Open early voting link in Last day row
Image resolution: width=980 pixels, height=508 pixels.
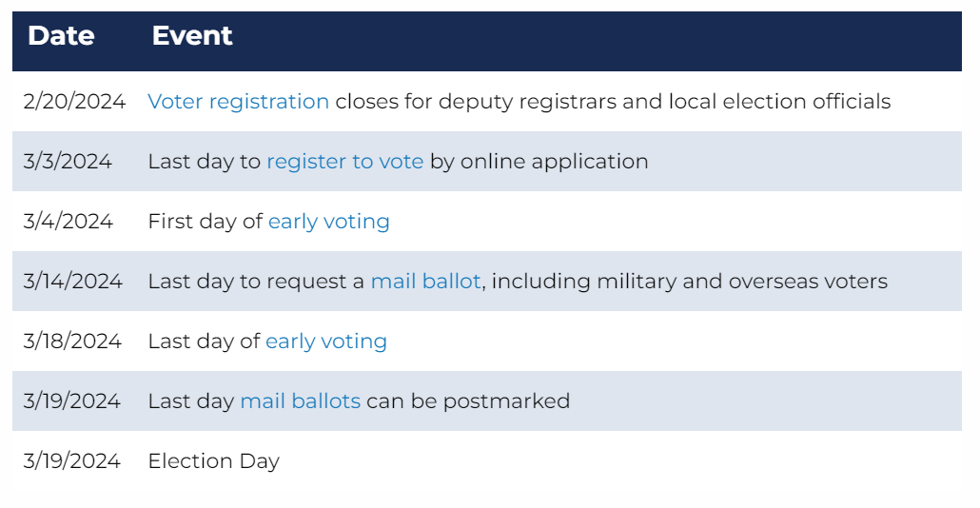coord(325,342)
